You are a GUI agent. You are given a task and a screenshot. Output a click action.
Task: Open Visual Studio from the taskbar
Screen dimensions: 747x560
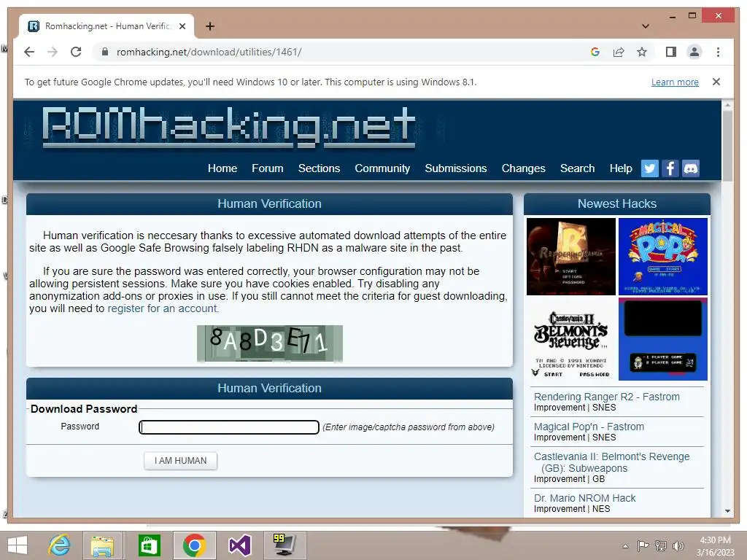[x=239, y=545]
